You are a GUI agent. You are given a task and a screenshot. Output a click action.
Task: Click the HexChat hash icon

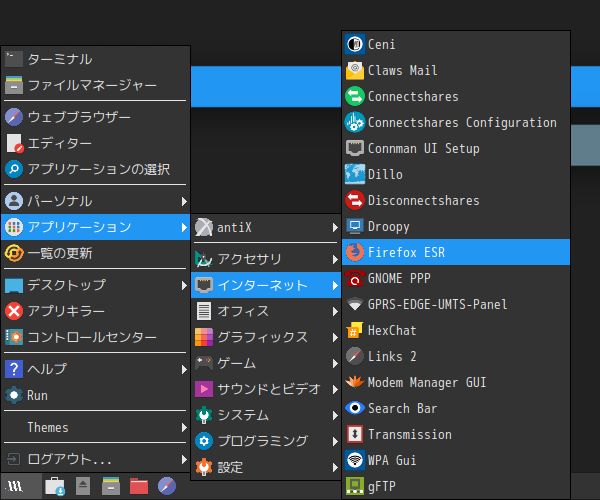(x=355, y=331)
